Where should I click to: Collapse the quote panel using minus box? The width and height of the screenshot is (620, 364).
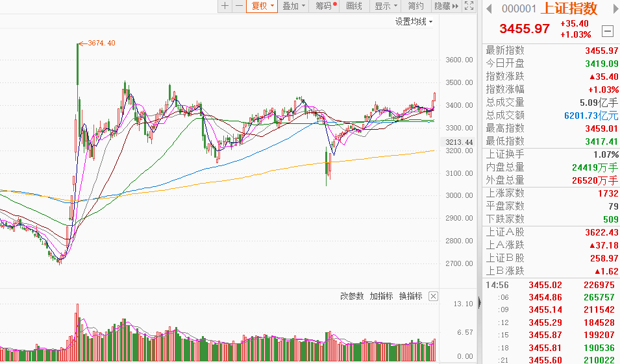click(x=607, y=30)
